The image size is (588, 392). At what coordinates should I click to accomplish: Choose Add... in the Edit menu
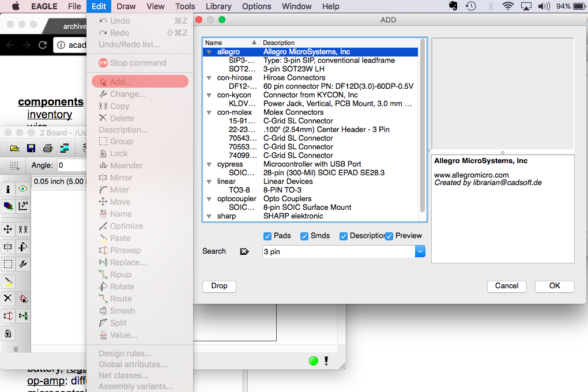[140, 82]
